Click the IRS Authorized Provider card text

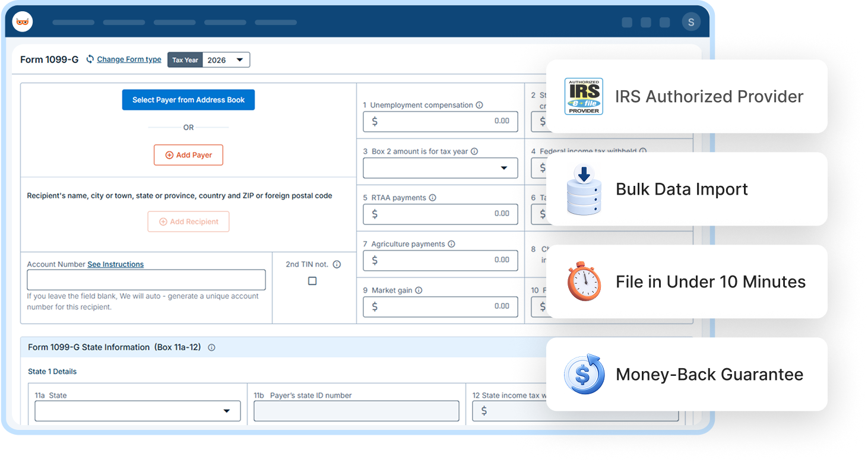(x=709, y=96)
